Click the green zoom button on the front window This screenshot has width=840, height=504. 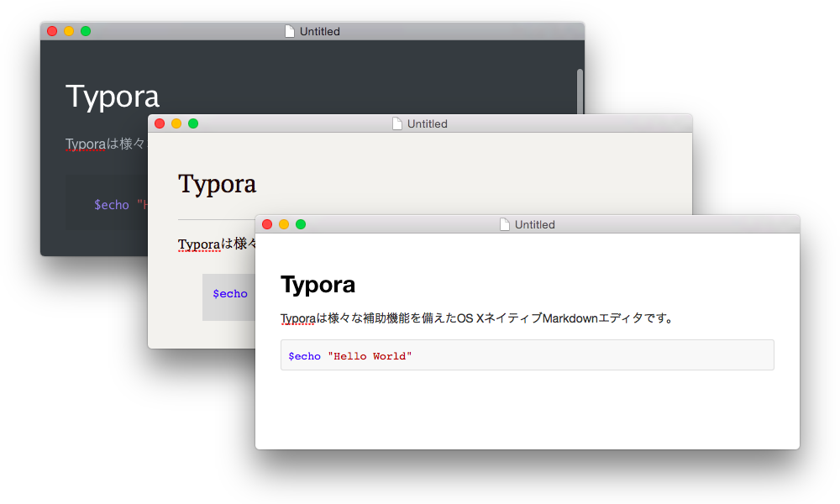click(x=300, y=224)
